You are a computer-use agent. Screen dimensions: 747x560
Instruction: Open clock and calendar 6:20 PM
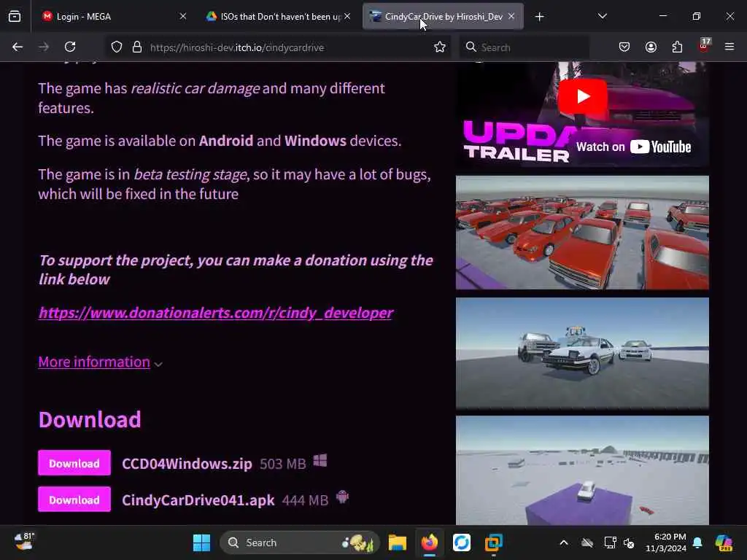(665, 542)
